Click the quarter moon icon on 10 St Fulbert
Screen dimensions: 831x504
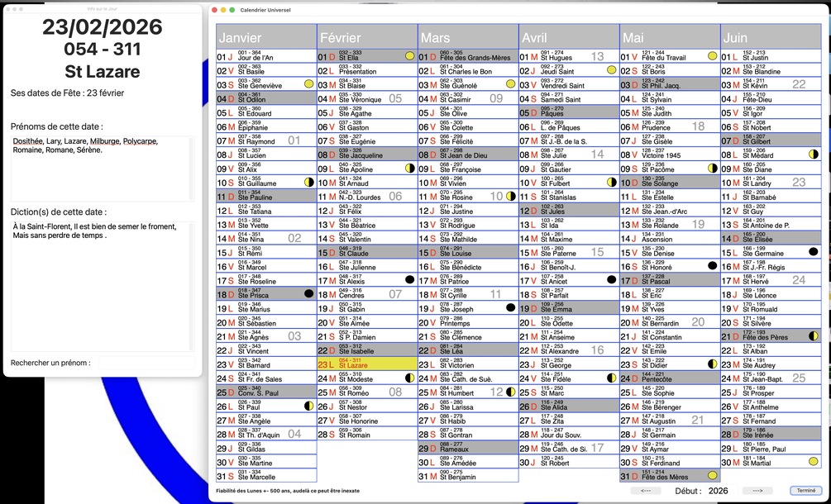(x=612, y=182)
